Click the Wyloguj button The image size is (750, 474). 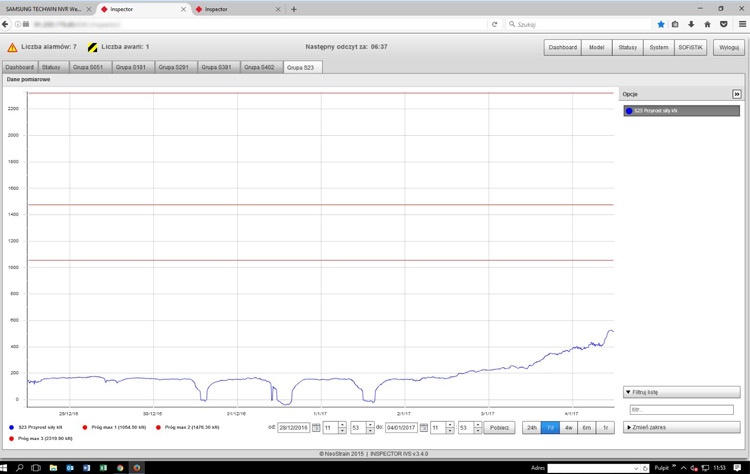[x=728, y=47]
